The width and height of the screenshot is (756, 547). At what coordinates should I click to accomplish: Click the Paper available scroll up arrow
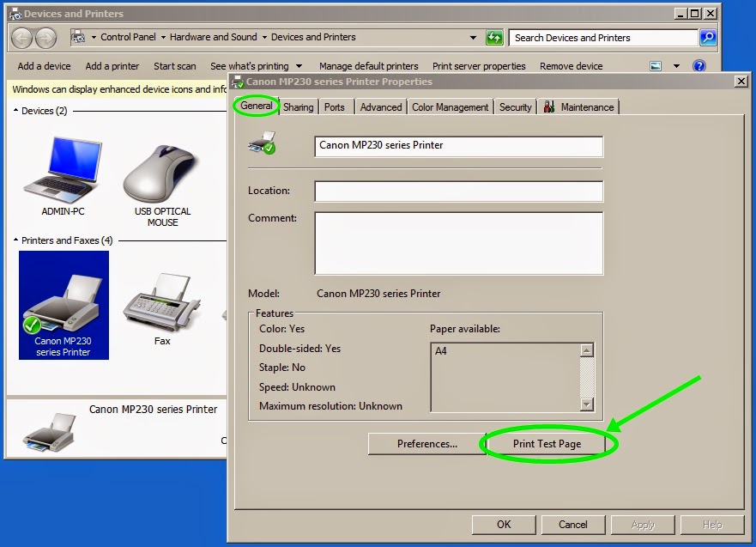(587, 350)
